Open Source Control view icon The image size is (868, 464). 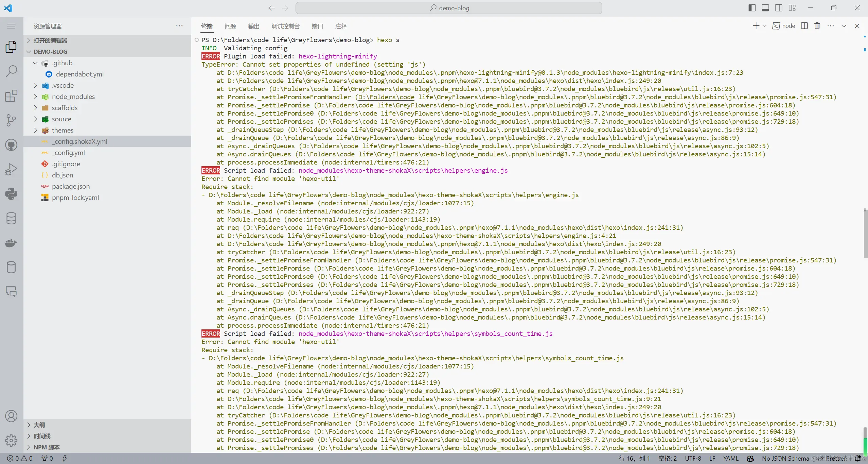pyautogui.click(x=11, y=120)
